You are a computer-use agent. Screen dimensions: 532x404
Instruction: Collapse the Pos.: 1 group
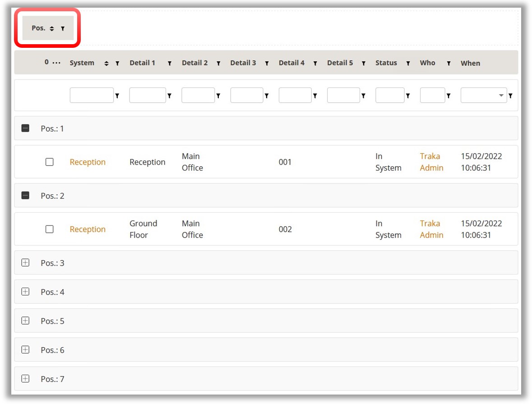(25, 129)
